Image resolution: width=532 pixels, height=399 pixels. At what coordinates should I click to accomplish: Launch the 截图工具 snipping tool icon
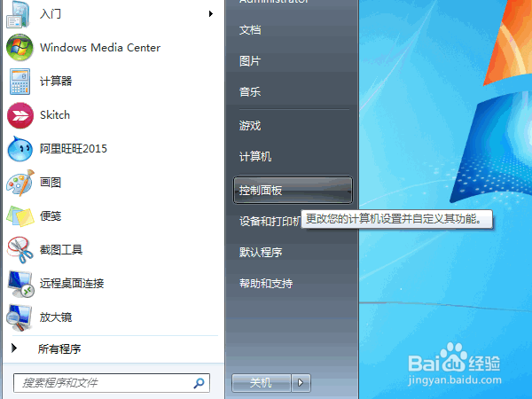coord(20,250)
